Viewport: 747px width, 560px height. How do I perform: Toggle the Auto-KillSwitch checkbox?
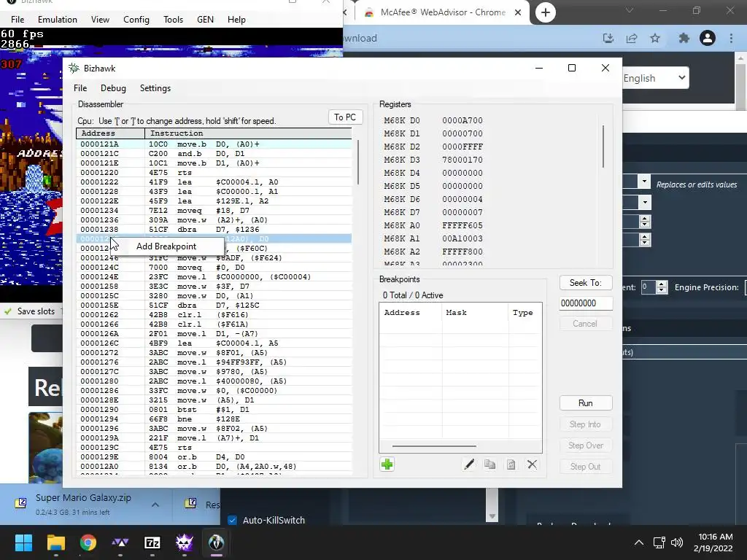point(232,520)
